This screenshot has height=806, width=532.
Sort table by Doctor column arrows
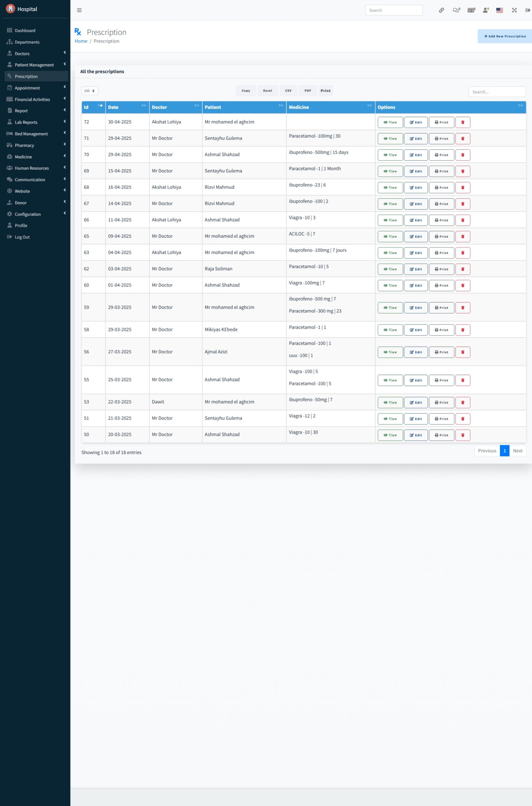(x=197, y=105)
